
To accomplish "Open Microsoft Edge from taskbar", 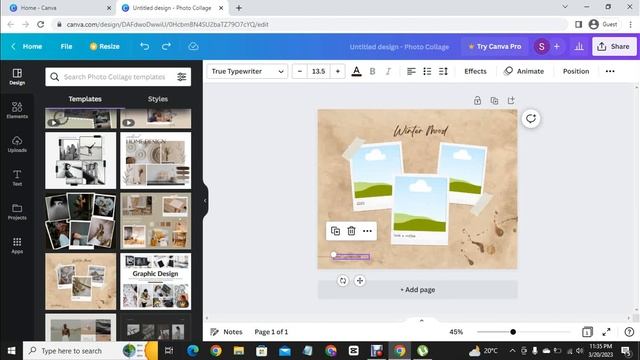I will pos(193,351).
